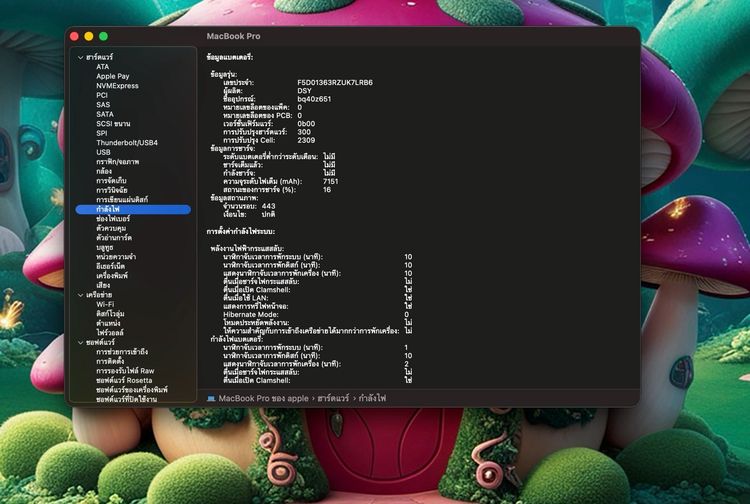The image size is (750, 504).
Task: Open the SATA entry
Action: coord(105,114)
